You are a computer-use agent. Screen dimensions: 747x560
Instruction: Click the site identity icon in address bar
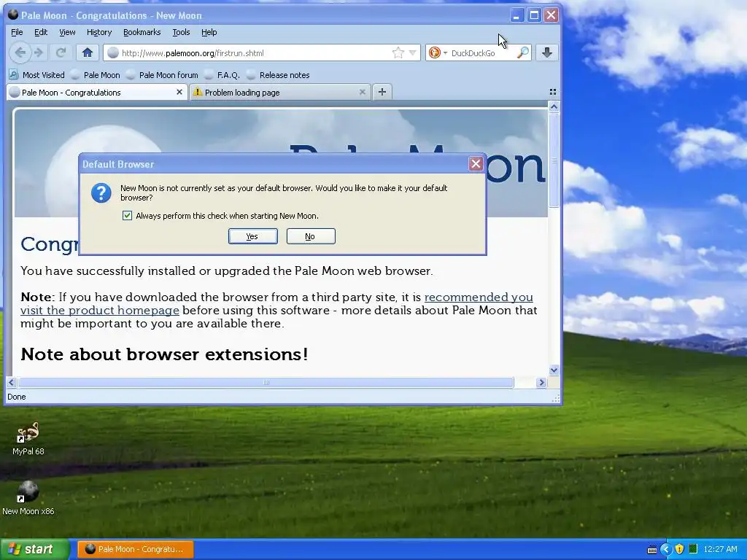tap(113, 52)
